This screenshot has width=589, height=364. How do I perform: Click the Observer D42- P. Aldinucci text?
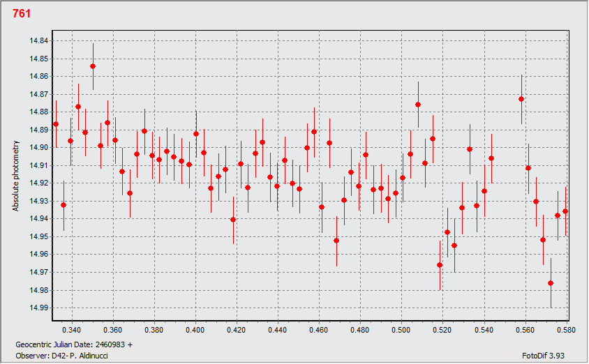click(61, 355)
